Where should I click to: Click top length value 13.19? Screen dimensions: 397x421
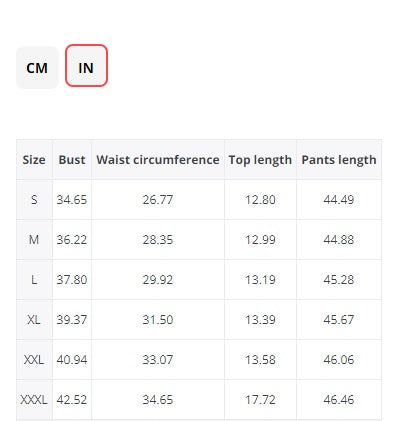point(260,280)
